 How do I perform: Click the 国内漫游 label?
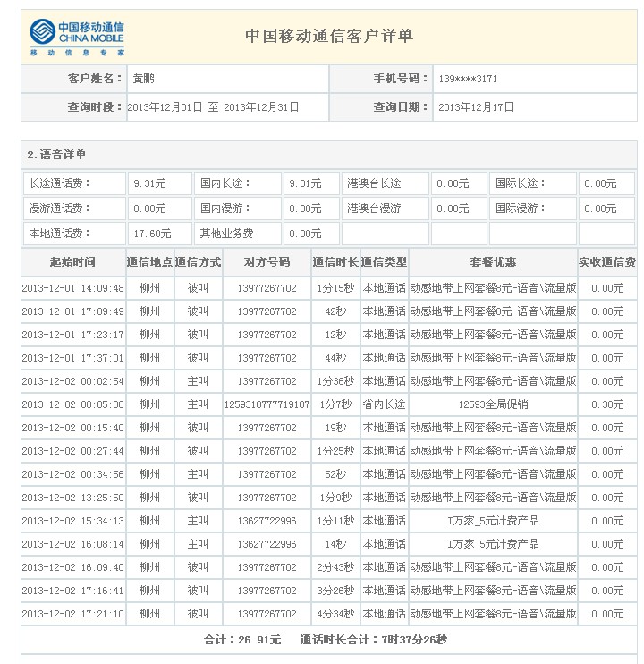click(225, 209)
